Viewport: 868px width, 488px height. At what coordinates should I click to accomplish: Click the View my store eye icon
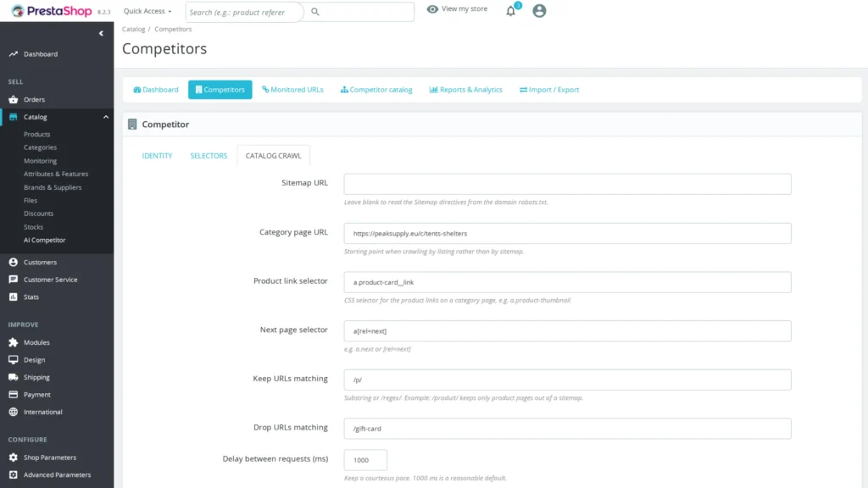(x=432, y=8)
